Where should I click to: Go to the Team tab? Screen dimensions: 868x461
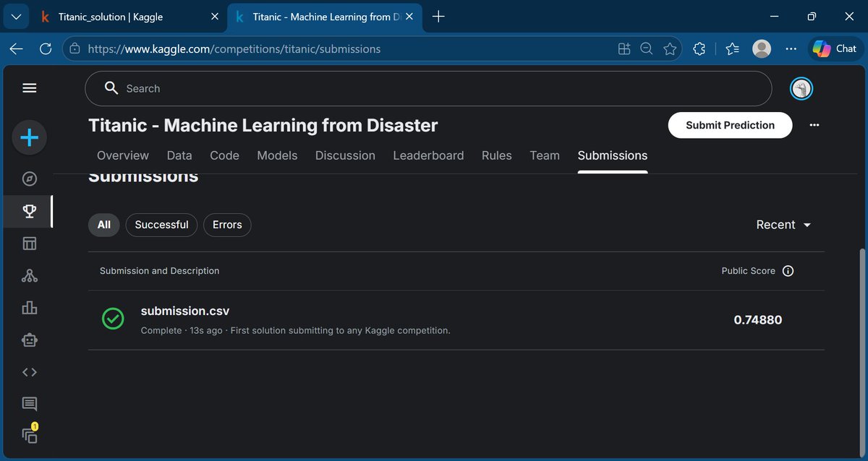pos(545,155)
